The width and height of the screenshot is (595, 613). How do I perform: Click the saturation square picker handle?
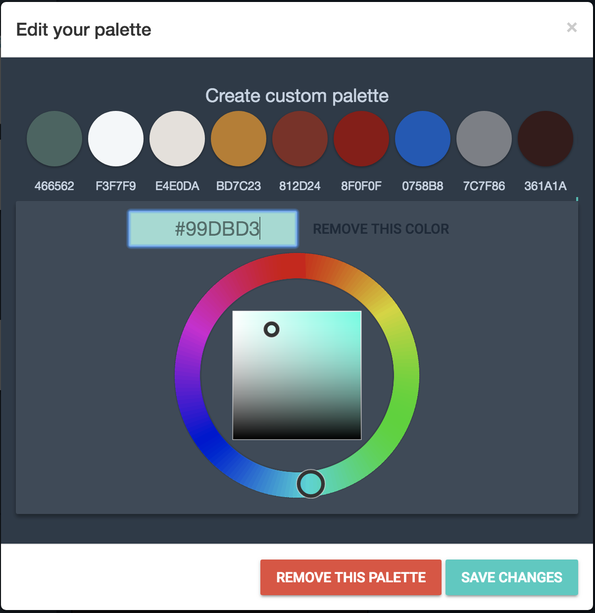pos(272,329)
